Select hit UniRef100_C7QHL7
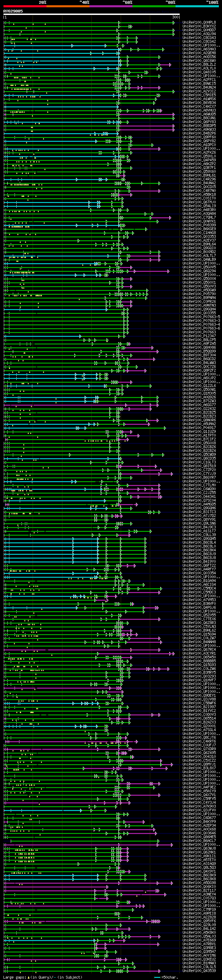This screenshot has width=222, height=980. (199, 217)
